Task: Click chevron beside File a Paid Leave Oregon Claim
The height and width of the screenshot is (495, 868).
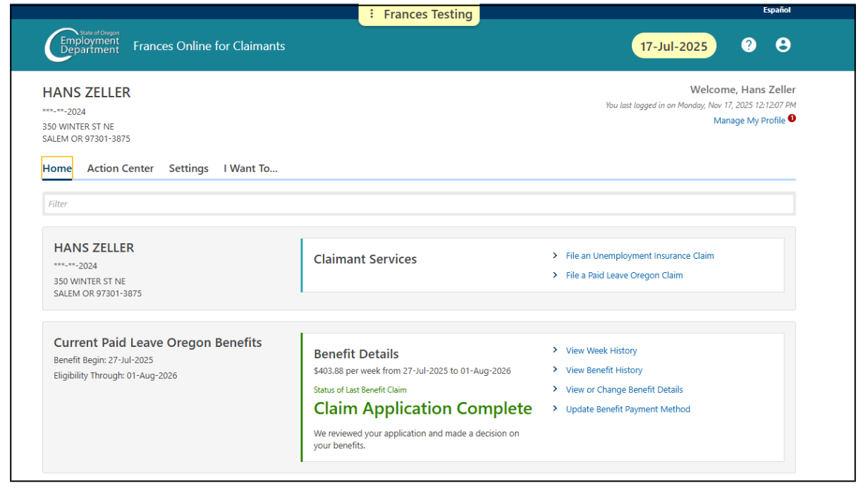Action: 555,276
